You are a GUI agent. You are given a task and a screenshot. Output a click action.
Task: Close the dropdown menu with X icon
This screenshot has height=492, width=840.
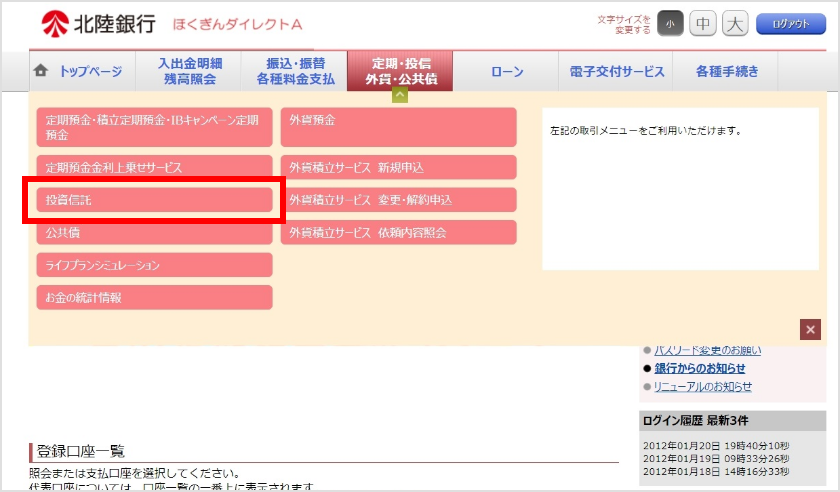click(811, 329)
